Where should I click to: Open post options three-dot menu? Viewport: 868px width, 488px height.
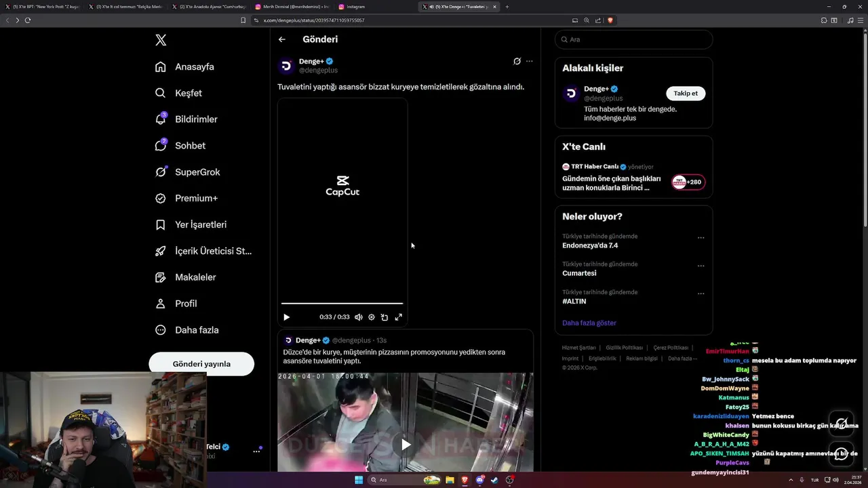click(x=530, y=61)
